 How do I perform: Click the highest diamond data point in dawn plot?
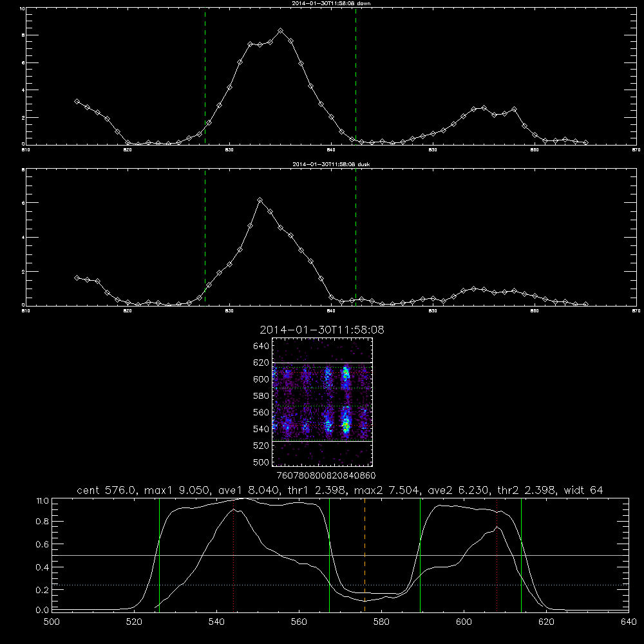[x=281, y=31]
